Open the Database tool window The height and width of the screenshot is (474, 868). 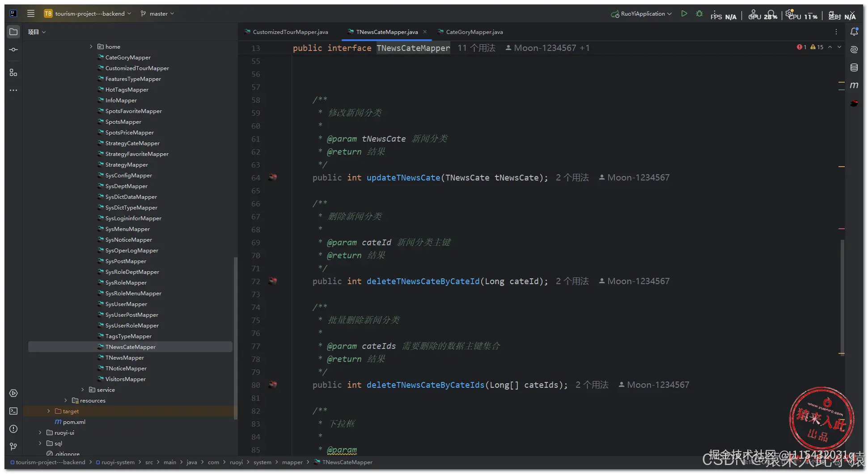tap(854, 67)
